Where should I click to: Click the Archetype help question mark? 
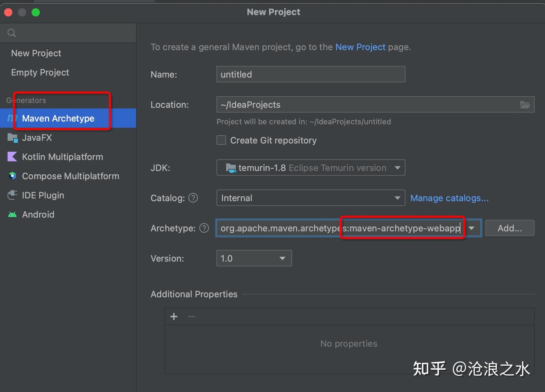pos(204,228)
